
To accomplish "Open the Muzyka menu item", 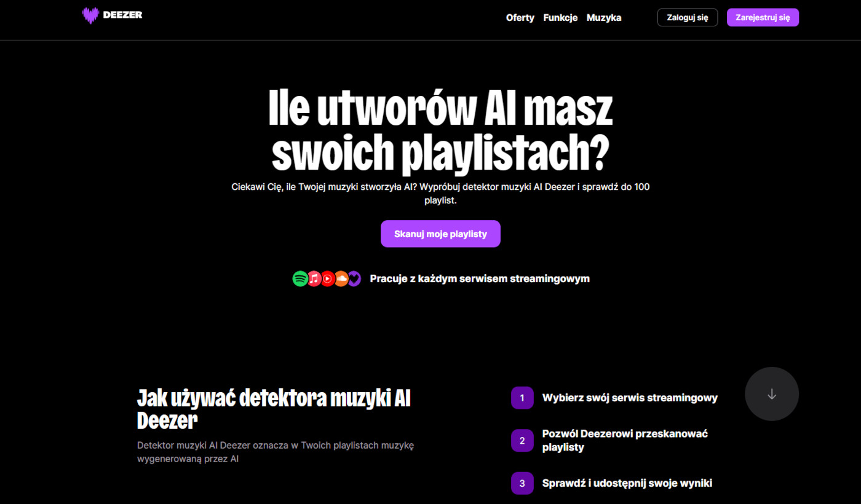I will pyautogui.click(x=604, y=18).
